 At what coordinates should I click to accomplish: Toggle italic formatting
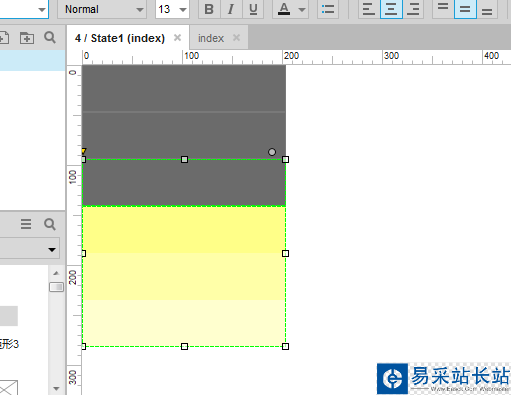[230, 9]
